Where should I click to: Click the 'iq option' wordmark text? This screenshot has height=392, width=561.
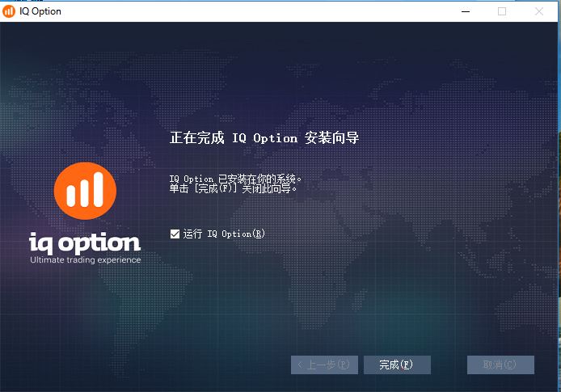[85, 242]
